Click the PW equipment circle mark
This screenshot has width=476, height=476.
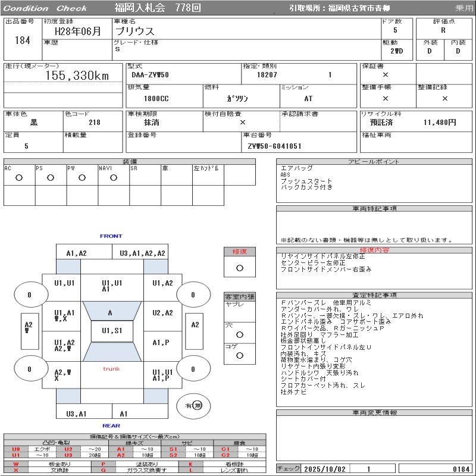(x=82, y=177)
